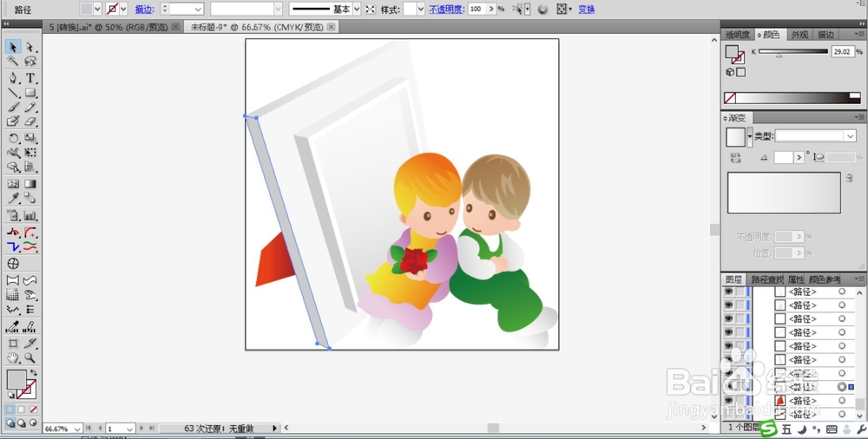This screenshot has height=439, width=868.
Task: Click the 不透明度 link in control bar
Action: click(x=447, y=10)
